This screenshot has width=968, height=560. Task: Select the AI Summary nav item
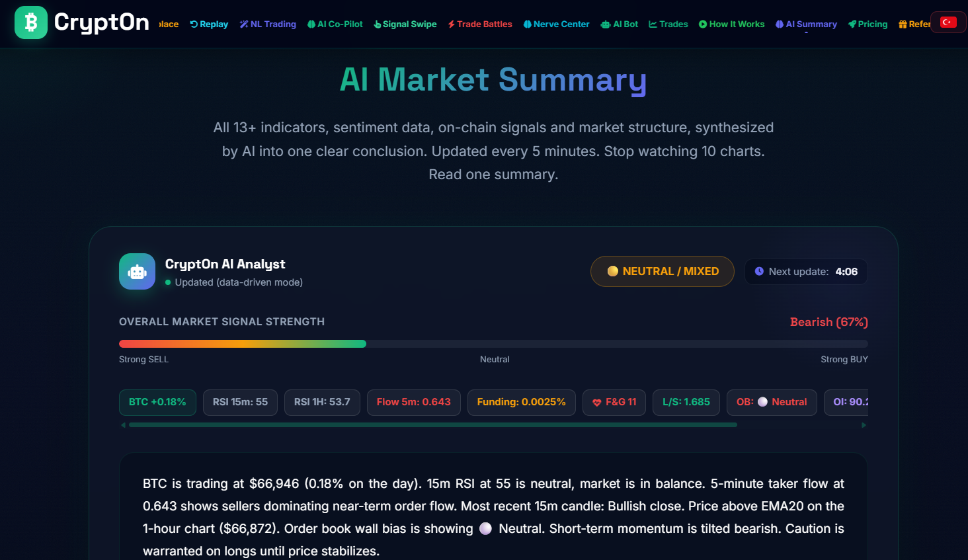806,24
